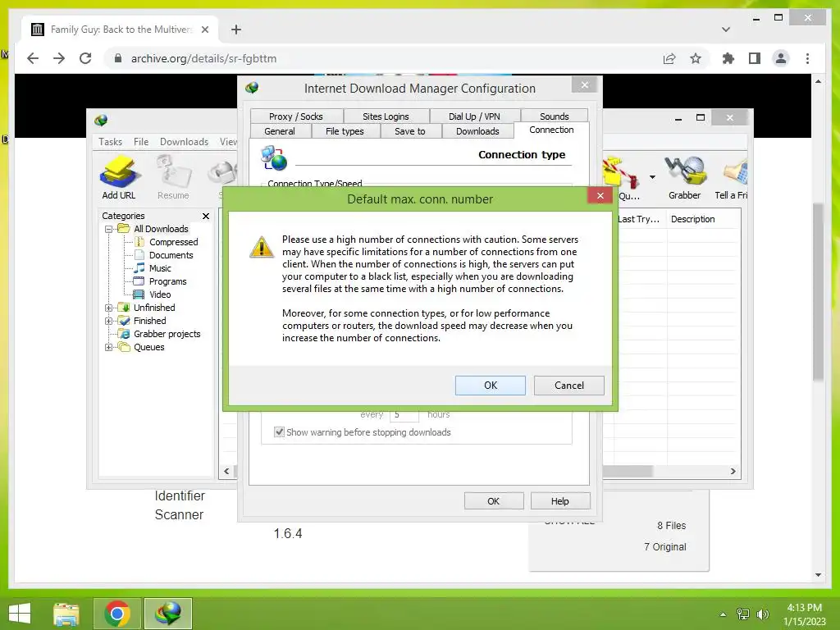Open the General configuration tab
The width and height of the screenshot is (840, 630).
pyautogui.click(x=280, y=131)
